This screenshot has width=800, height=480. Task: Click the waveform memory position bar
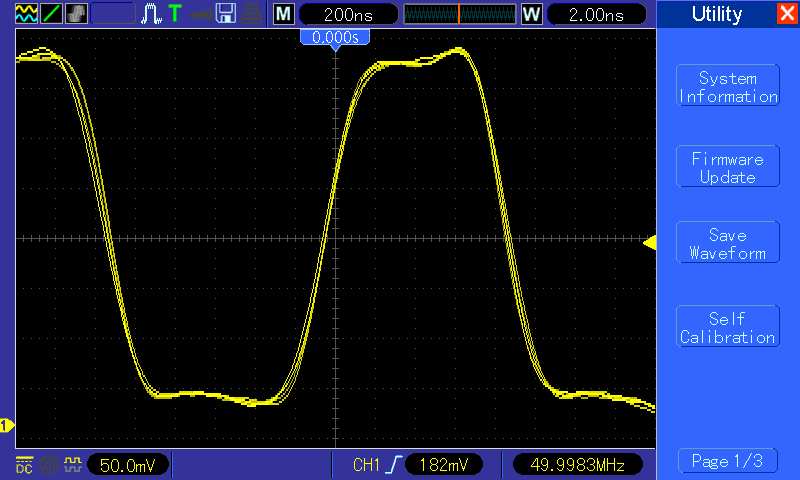(x=460, y=14)
